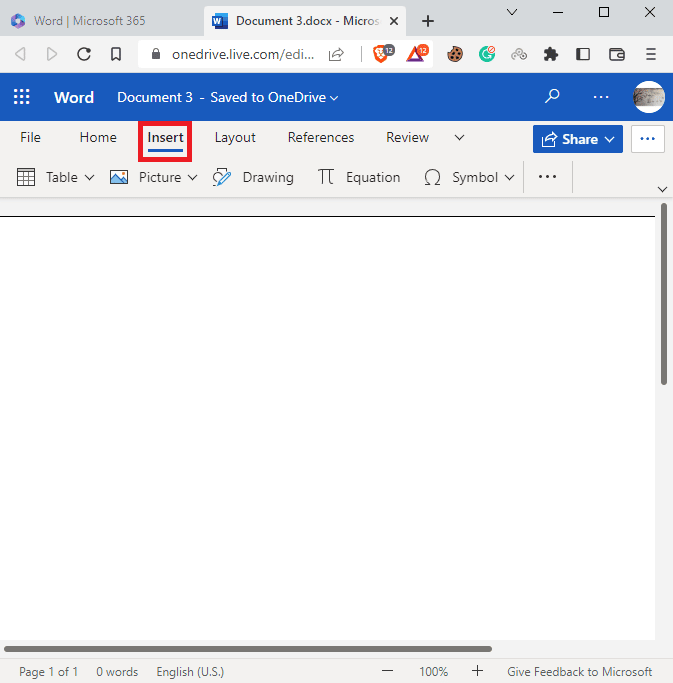Open the Brave Shields icon
The image size is (673, 683).
coord(383,54)
